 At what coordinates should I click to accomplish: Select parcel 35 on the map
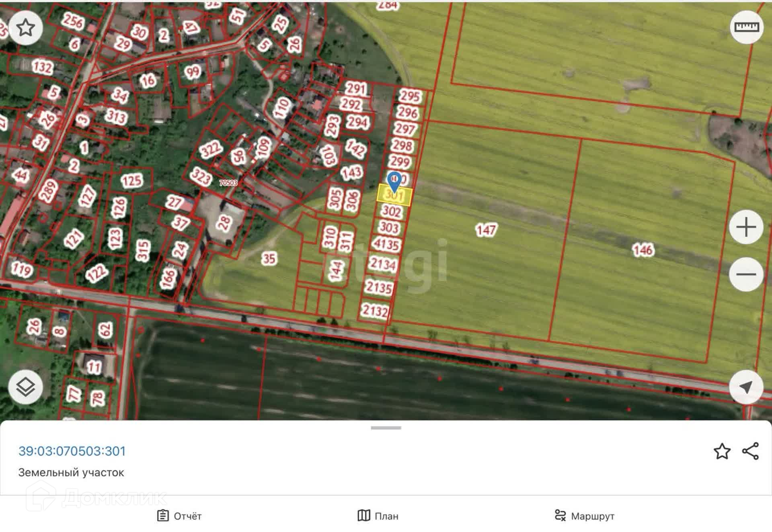pyautogui.click(x=269, y=258)
